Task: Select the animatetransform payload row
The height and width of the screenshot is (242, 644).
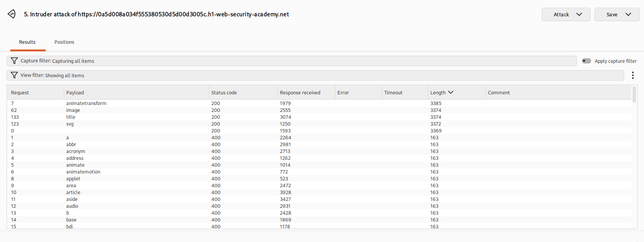Action: [319, 103]
